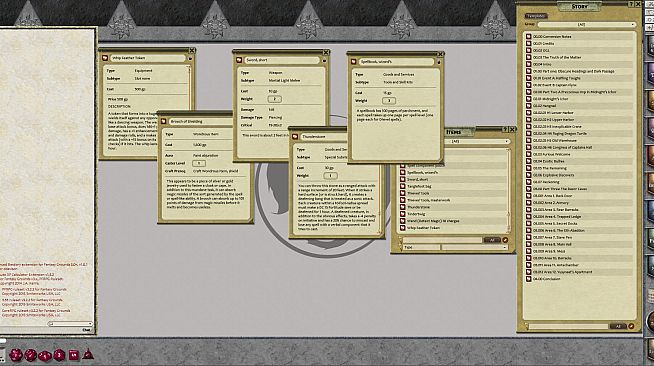
Task: Toggle lock on Whip Feather Token record
Action: [190, 58]
